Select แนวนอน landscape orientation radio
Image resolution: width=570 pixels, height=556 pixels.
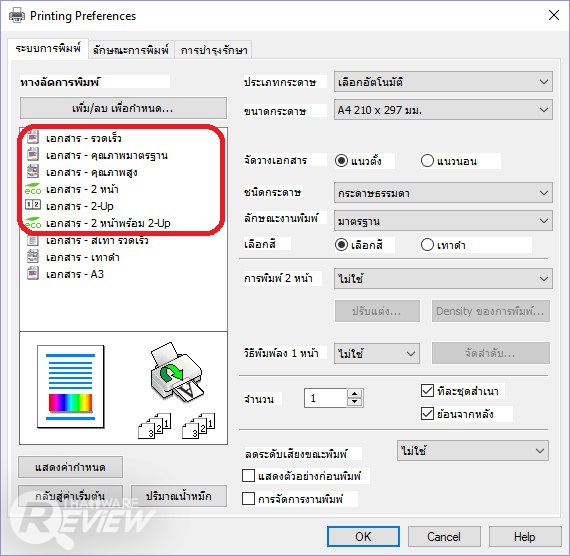[427, 160]
